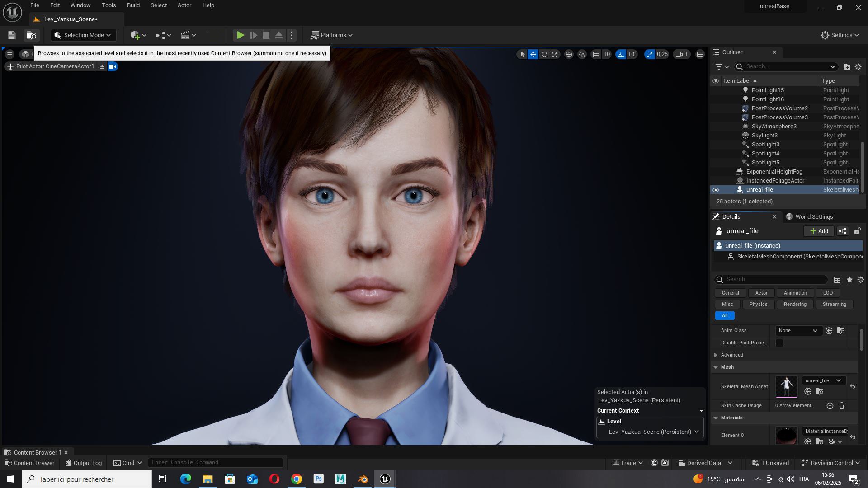Switch the viewport layout with the grid icon
Image resolution: width=868 pixels, height=488 pixels.
pos(700,54)
